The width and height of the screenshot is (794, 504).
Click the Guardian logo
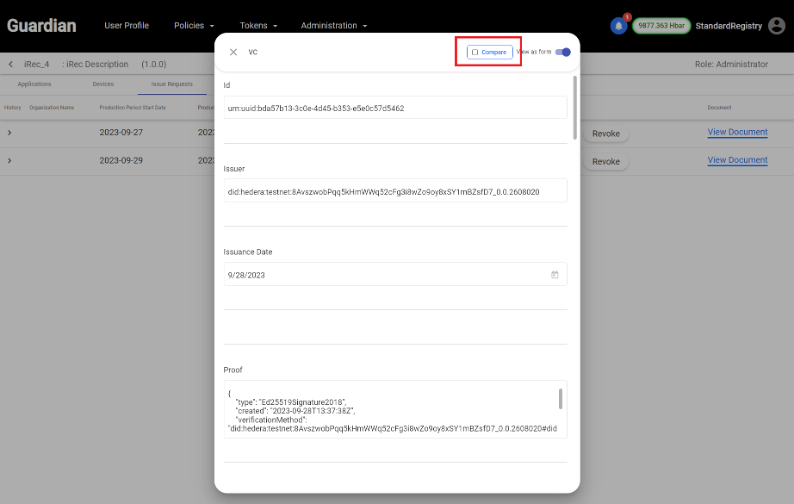(42, 25)
